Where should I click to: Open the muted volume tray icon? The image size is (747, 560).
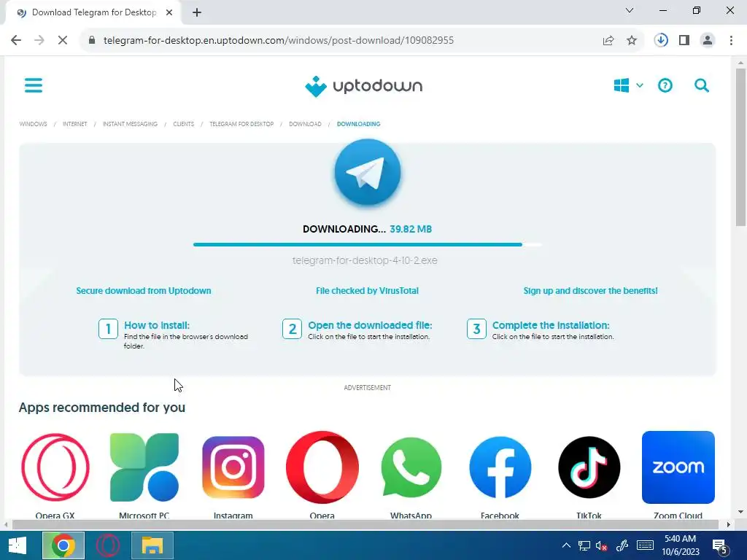click(x=601, y=545)
